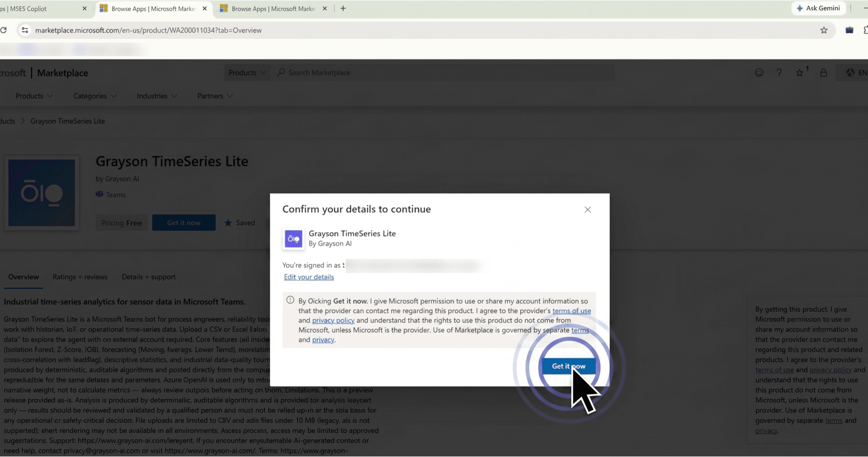Click the Ask Gemini button

coord(819,8)
